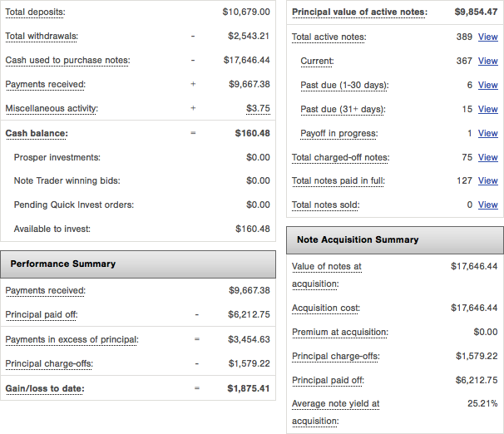Click the Total withdrawals label
The height and width of the screenshot is (434, 504).
(42, 37)
